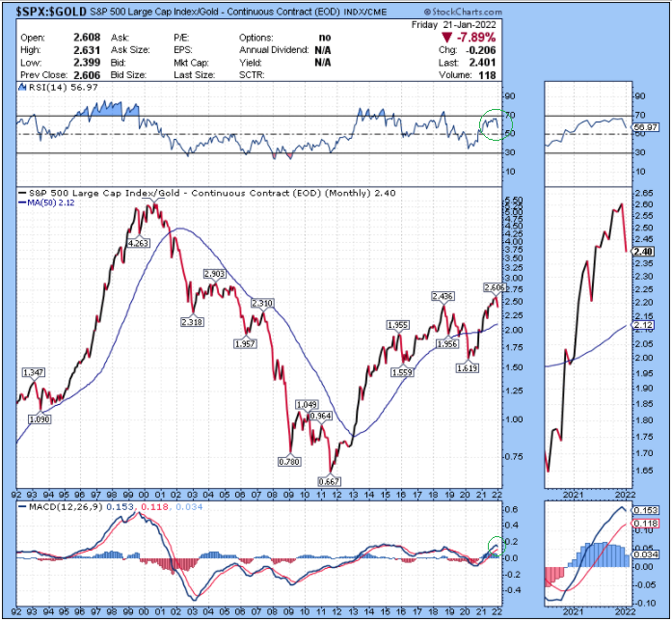Click the 1.090 price annotation
672x621 pixels.
click(40, 419)
